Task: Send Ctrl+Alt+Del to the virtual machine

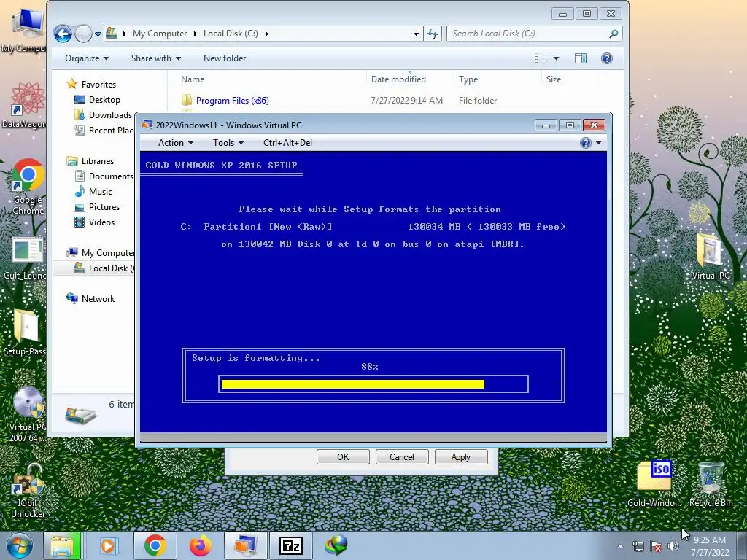Action: click(x=287, y=143)
